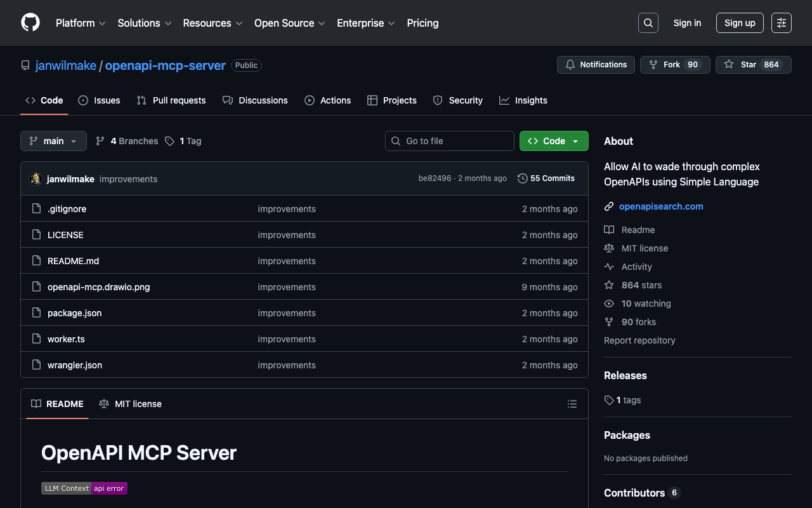The width and height of the screenshot is (812, 508).
Task: Open the README outline list icon
Action: tap(572, 404)
